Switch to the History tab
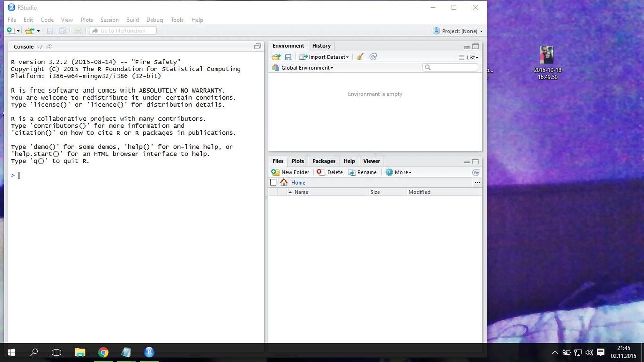This screenshot has width=644, height=362. (x=321, y=46)
